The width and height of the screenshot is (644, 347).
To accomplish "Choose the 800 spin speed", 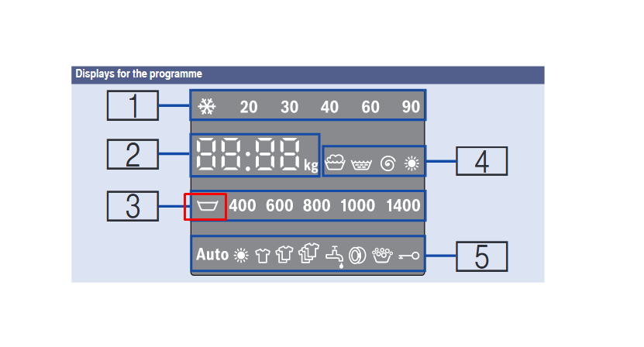I will (x=316, y=206).
